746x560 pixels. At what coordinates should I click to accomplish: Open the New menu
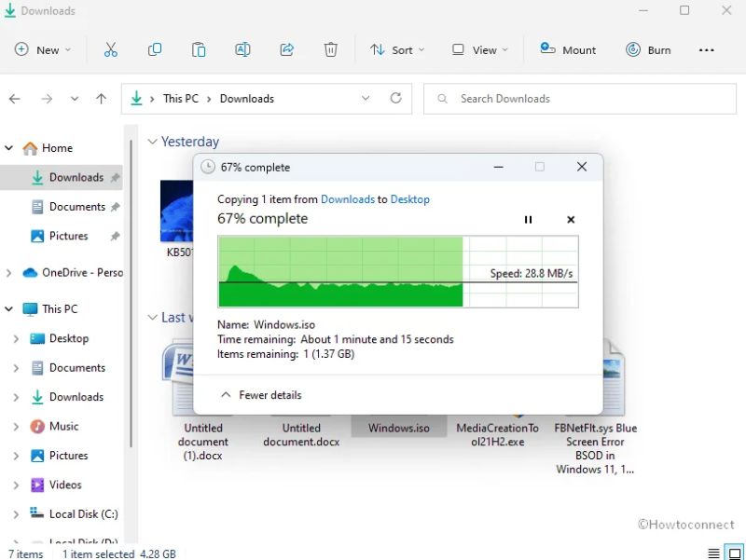43,49
